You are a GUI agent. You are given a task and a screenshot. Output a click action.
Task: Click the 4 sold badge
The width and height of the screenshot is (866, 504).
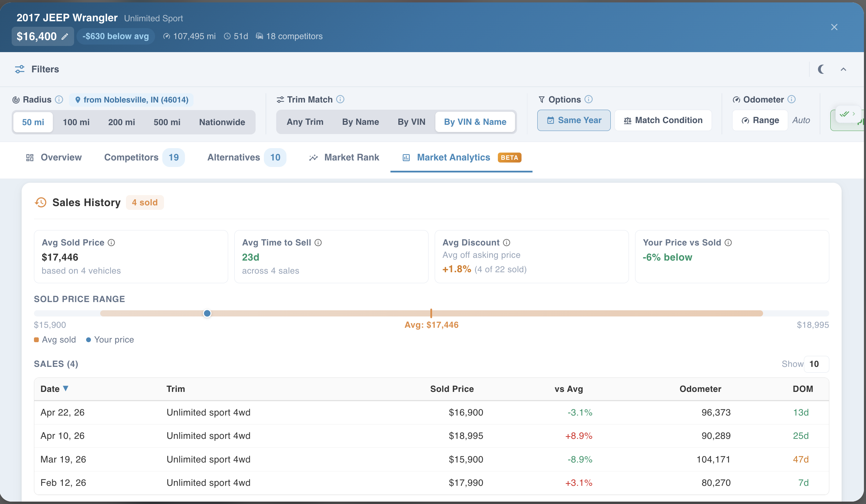click(145, 203)
